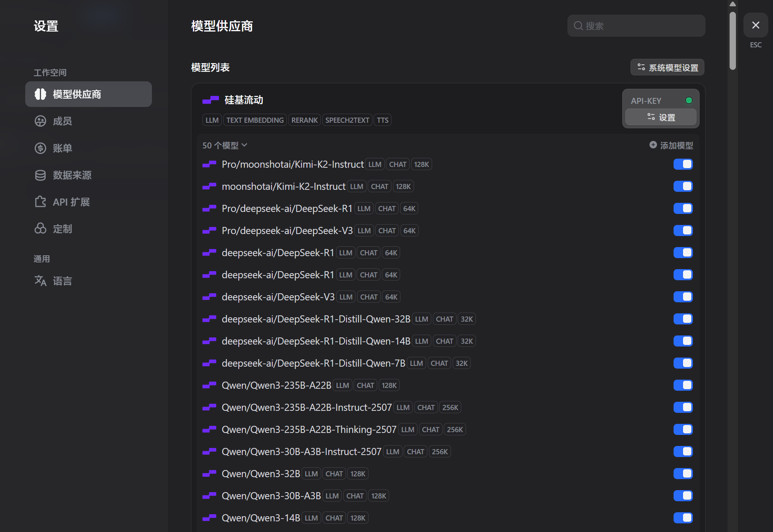Click the 成员 members face icon
The image size is (773, 532).
[40, 121]
